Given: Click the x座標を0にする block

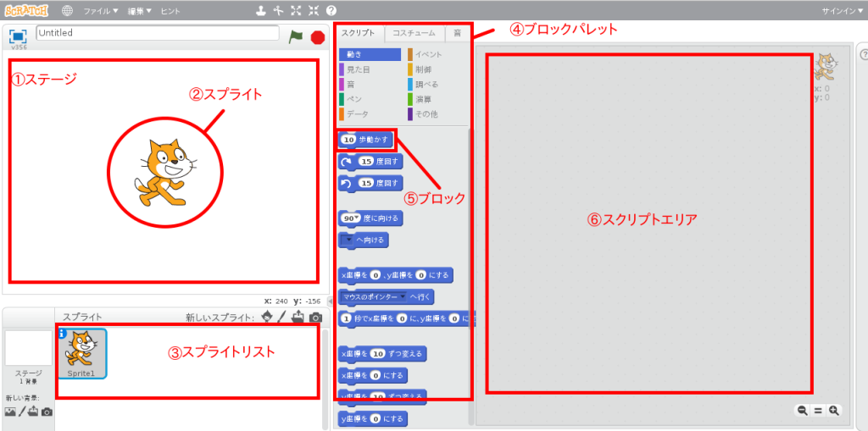Looking at the screenshot, I should pyautogui.click(x=373, y=375).
